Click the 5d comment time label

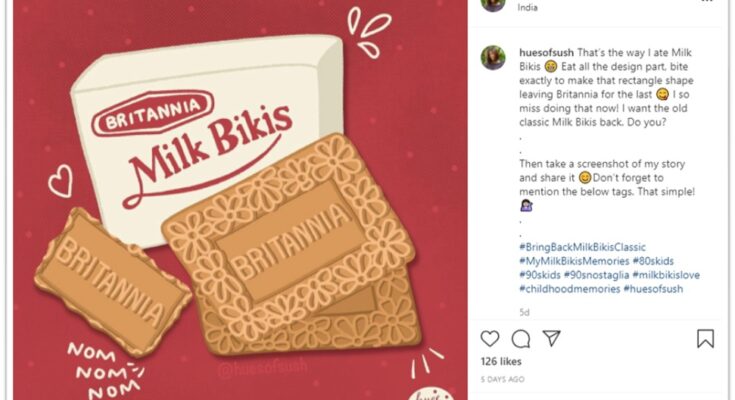point(524,312)
